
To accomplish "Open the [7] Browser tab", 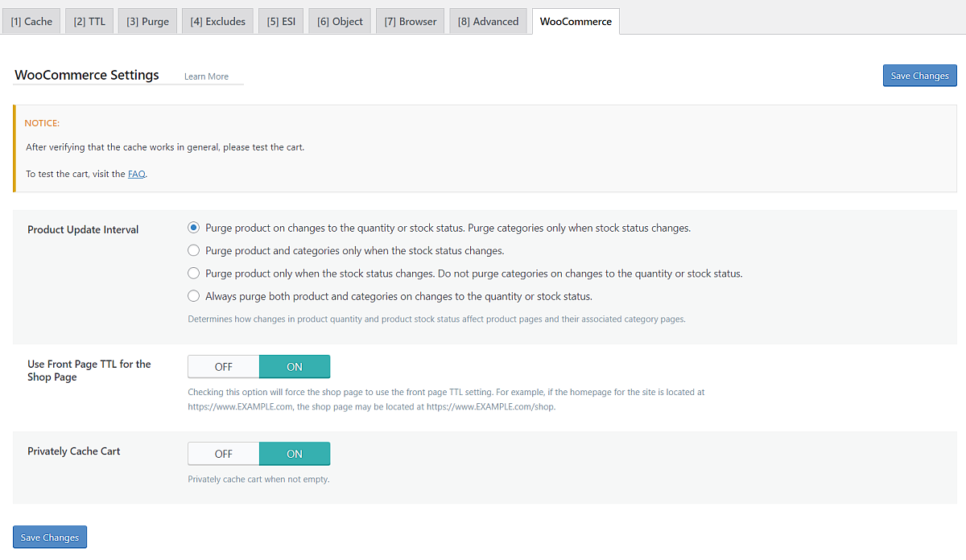I will [x=411, y=22].
